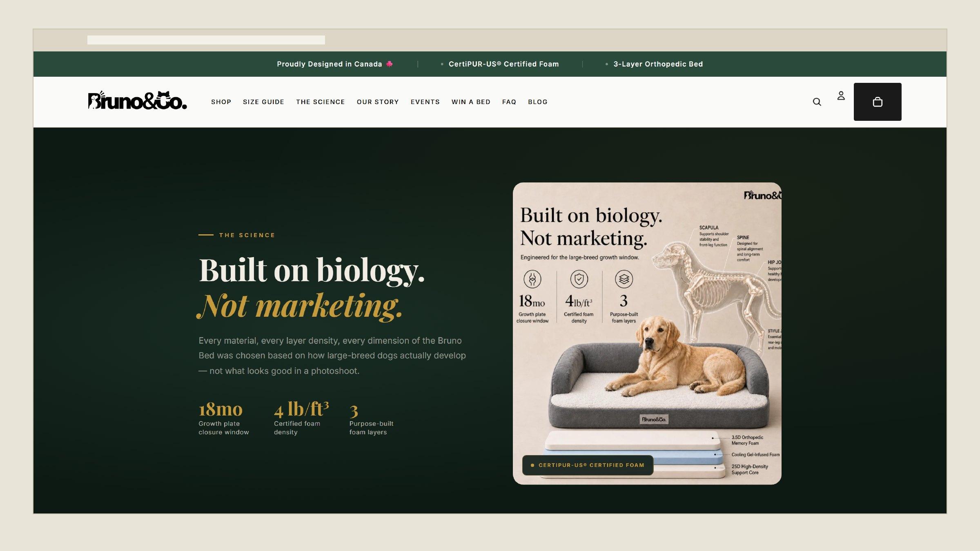
Task: Click the maple leaf icon in announcement bar
Action: (390, 64)
